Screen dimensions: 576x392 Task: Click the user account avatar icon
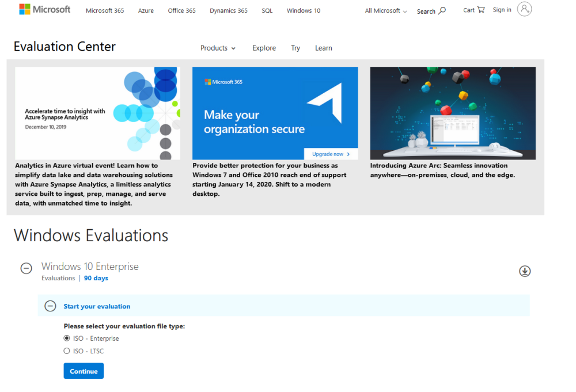coord(524,9)
